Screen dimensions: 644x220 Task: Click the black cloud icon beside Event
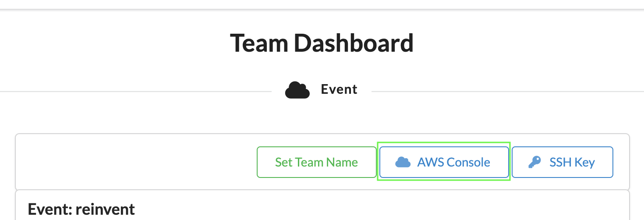[297, 90]
